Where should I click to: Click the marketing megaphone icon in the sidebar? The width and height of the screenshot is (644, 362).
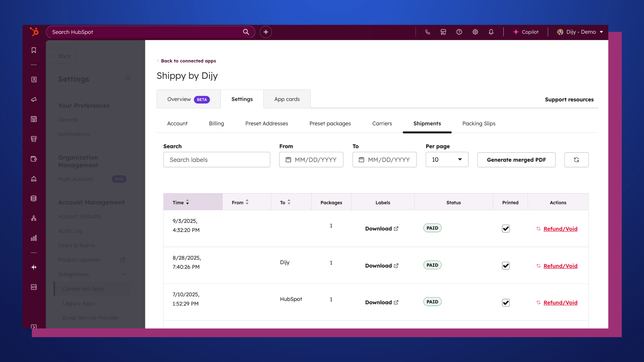[34, 99]
